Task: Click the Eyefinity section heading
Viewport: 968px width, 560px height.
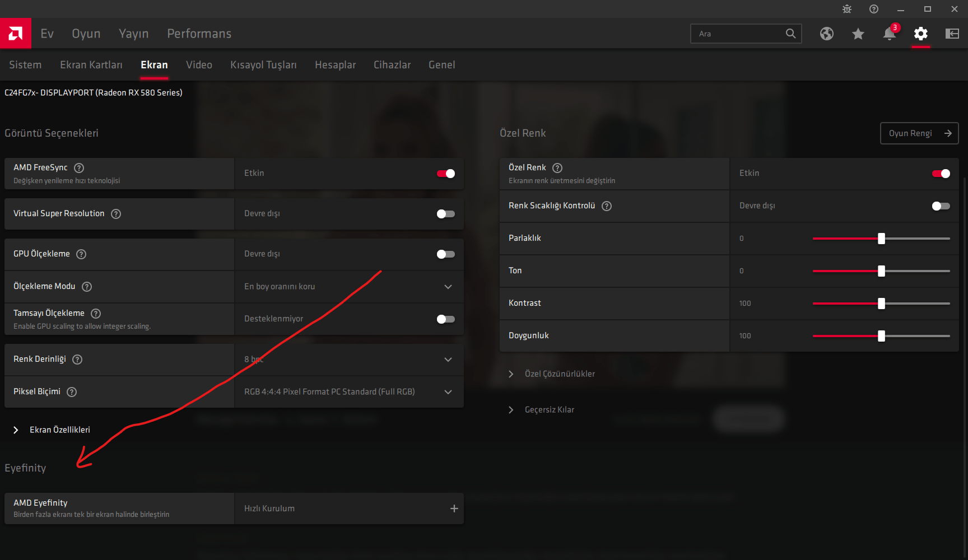Action: 25,468
